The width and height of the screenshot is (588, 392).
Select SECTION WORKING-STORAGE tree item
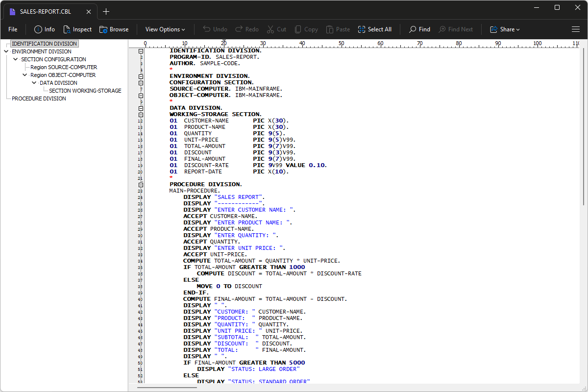click(85, 91)
